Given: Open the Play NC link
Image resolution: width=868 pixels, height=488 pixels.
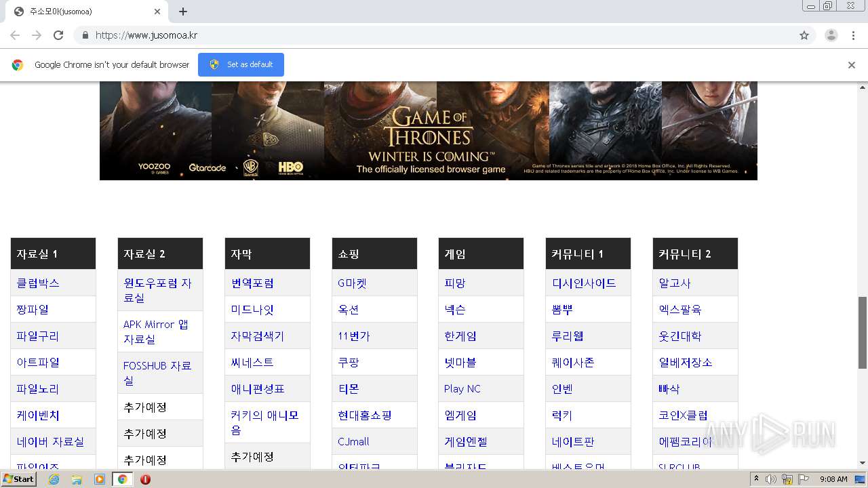Looking at the screenshot, I should click(462, 389).
